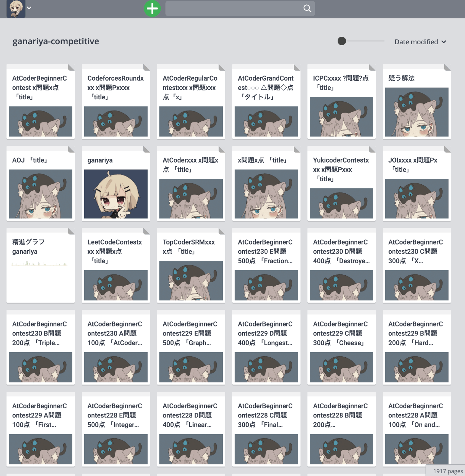The height and width of the screenshot is (476, 465).
Task: Open ABC229 D問題 Longest card
Action: coord(266,347)
